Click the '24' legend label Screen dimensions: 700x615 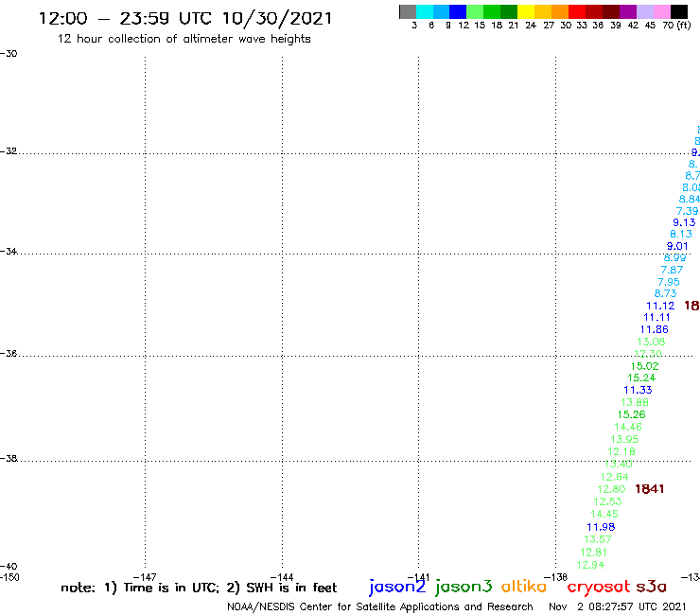531,26
